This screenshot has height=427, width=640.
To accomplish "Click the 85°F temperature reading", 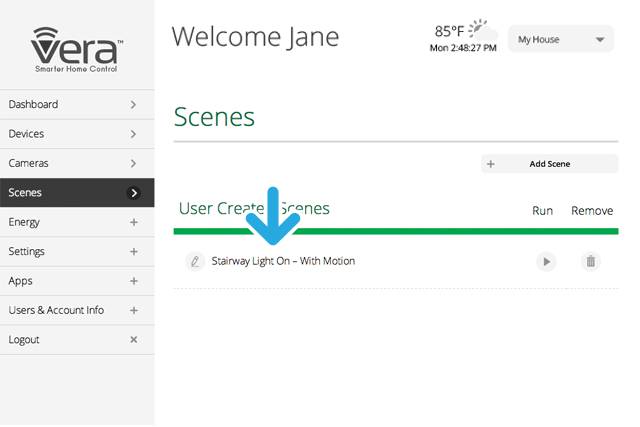I will [450, 30].
